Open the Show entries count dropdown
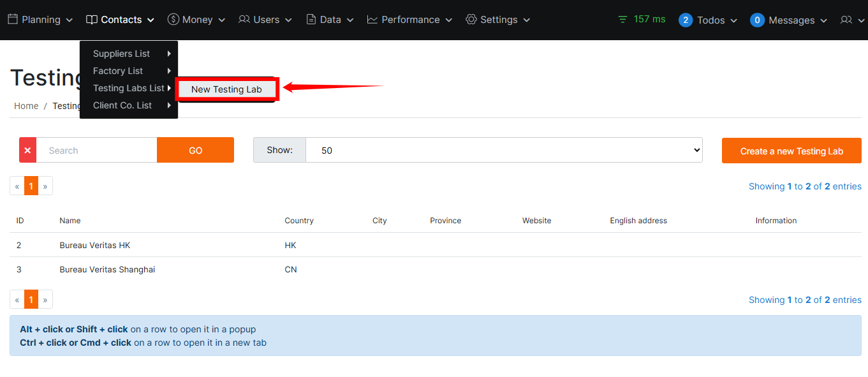868x377 pixels. point(504,150)
